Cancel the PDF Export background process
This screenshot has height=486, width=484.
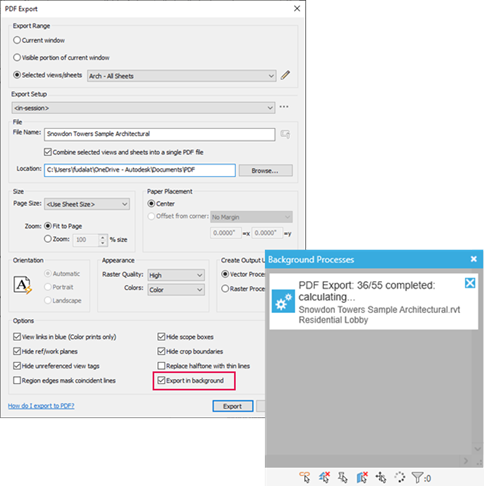point(470,283)
